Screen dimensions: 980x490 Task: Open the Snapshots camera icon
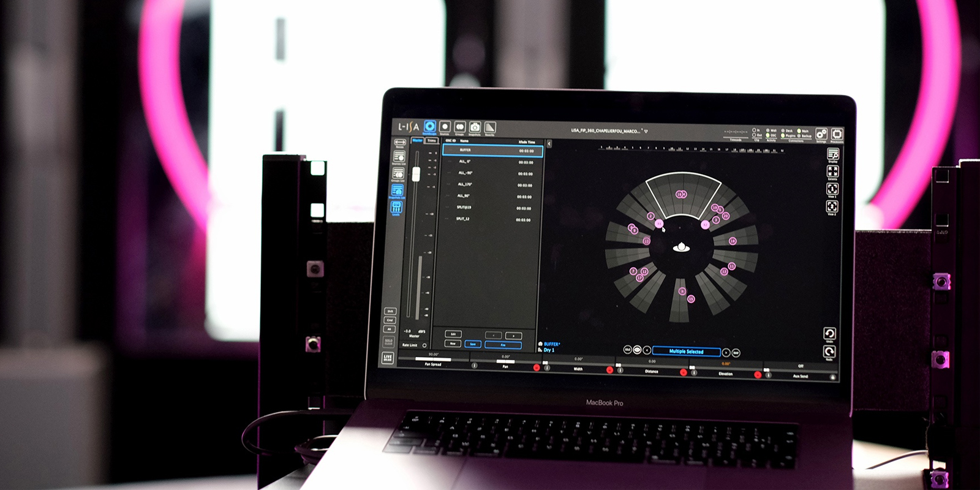475,127
